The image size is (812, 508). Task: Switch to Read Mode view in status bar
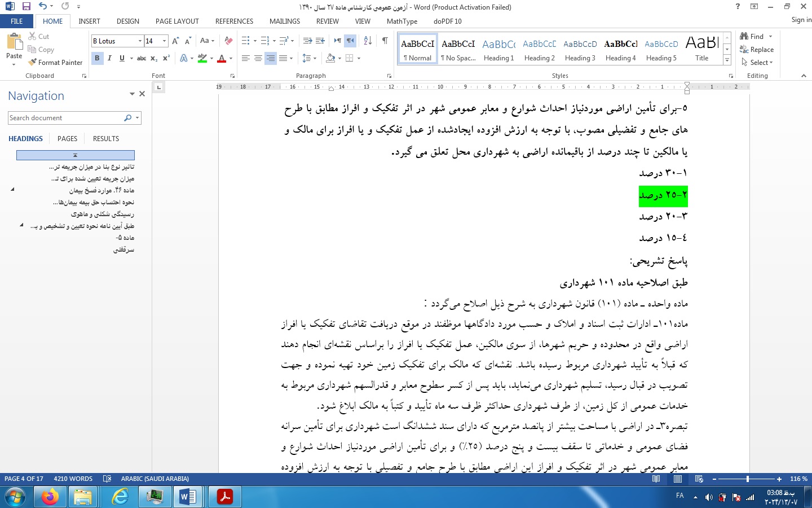(x=656, y=479)
